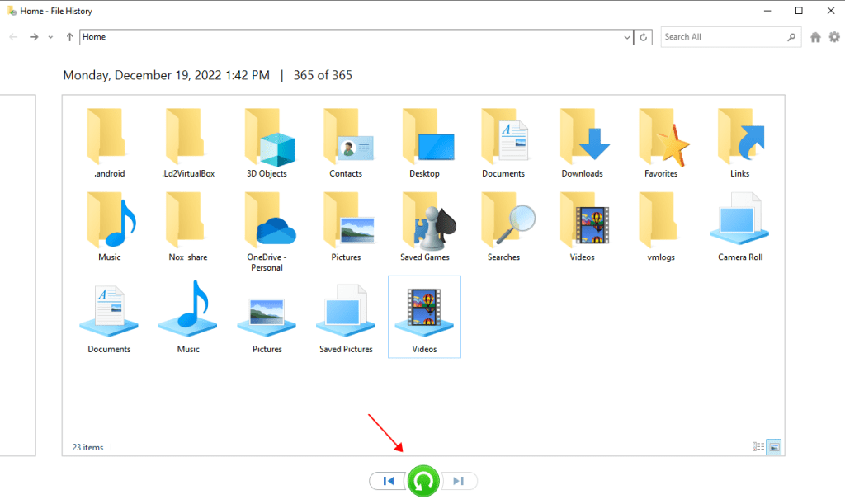
Task: Go to previous backup version
Action: pyautogui.click(x=388, y=481)
